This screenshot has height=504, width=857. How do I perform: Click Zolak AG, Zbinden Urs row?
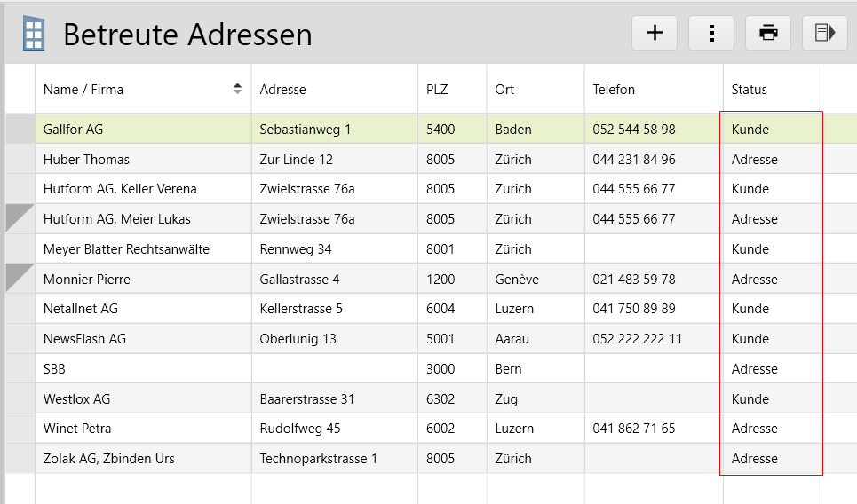(x=108, y=459)
